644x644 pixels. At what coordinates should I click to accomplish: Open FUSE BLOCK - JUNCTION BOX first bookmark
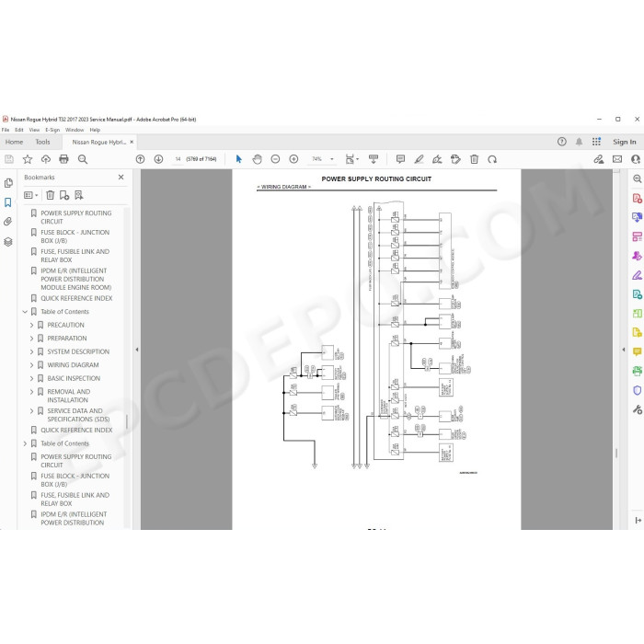click(75, 236)
